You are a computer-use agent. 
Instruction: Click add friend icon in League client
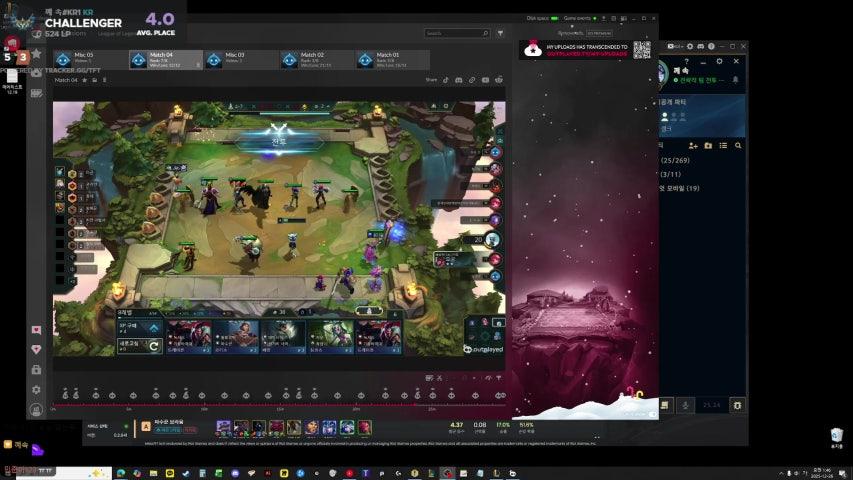pos(693,146)
